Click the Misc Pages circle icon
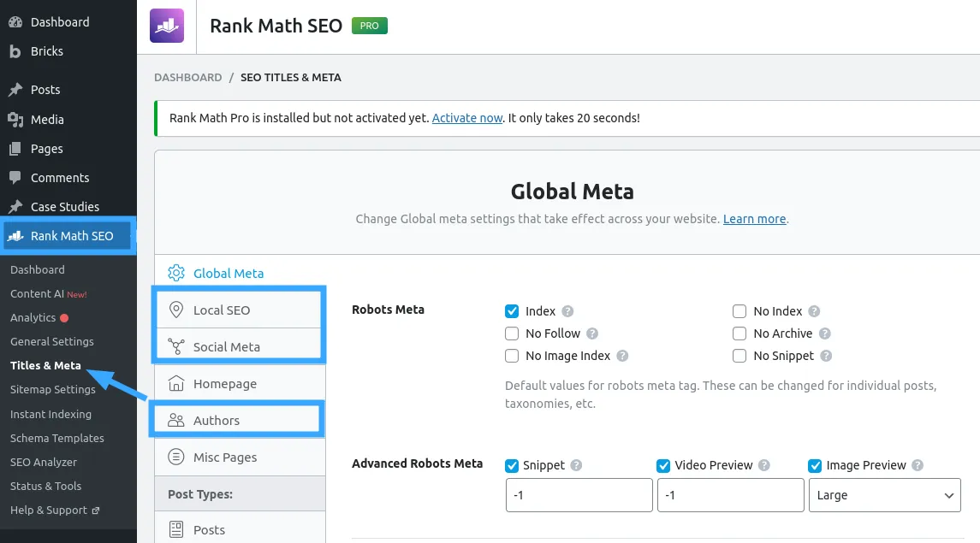This screenshot has width=980, height=543. coord(176,457)
